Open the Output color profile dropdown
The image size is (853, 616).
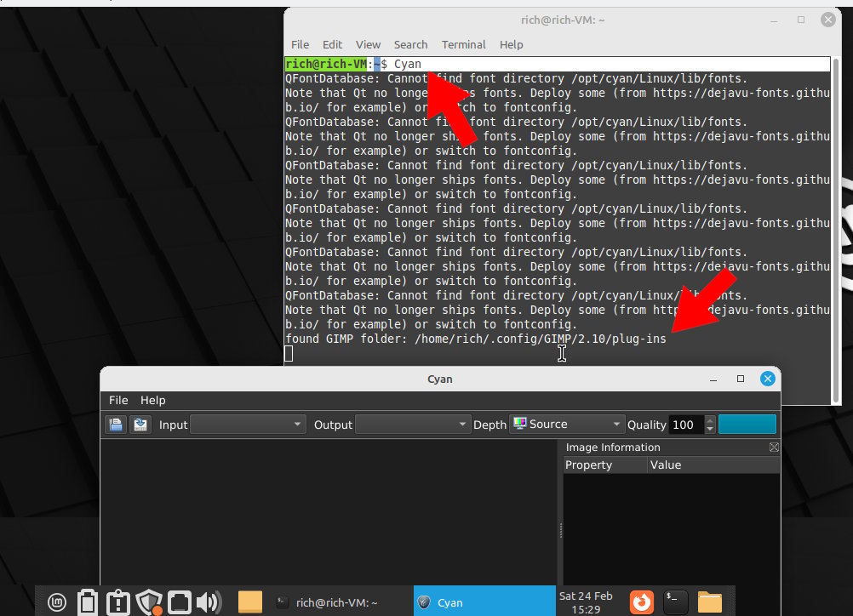coord(413,424)
